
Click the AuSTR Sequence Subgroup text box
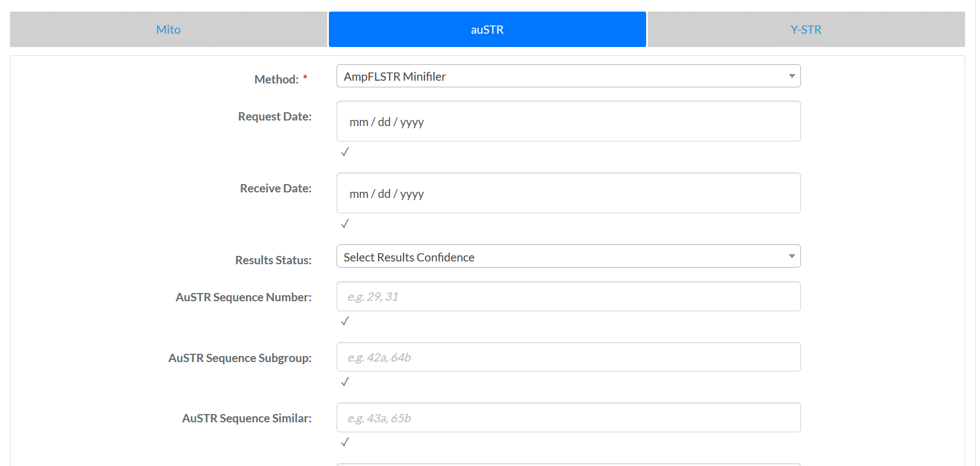(x=568, y=357)
